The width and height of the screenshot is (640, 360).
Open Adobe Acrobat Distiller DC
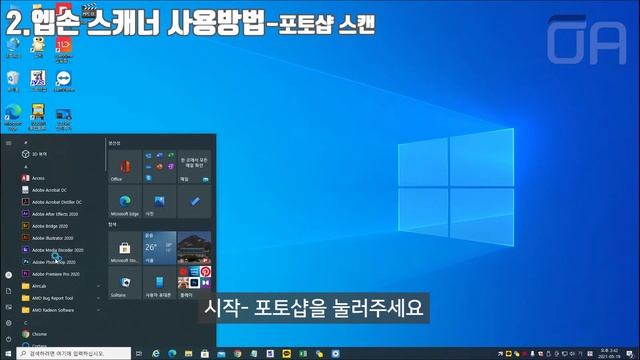pyautogui.click(x=57, y=202)
